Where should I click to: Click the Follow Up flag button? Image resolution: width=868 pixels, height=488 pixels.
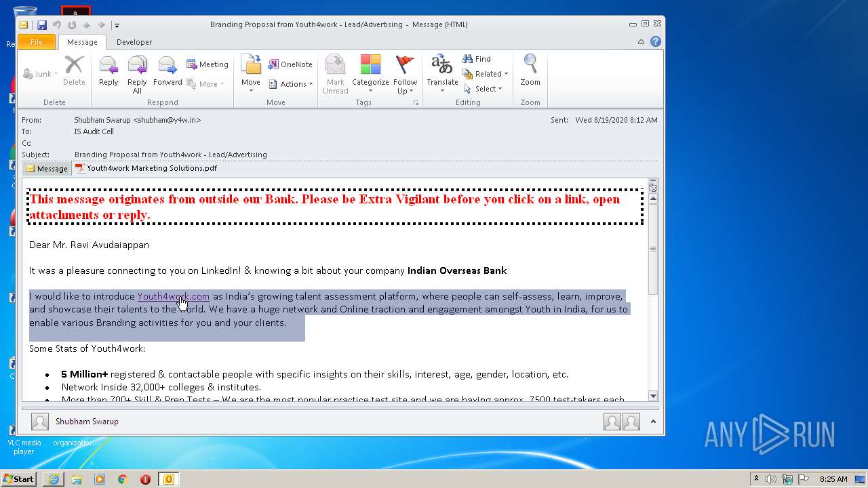(405, 74)
